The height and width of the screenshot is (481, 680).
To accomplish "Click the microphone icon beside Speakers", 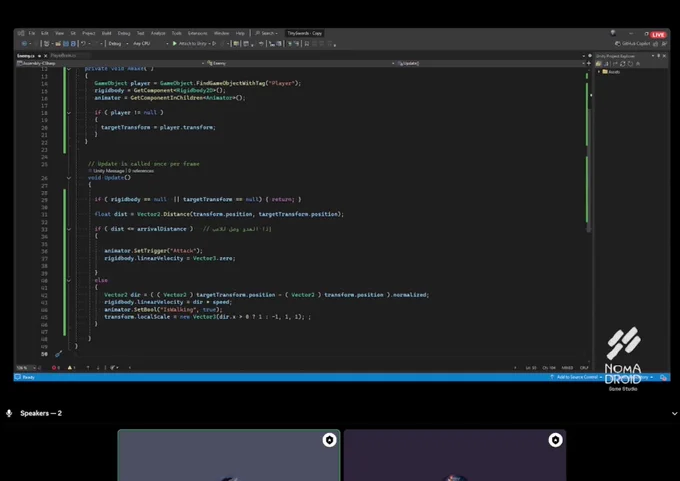I will coord(9,413).
